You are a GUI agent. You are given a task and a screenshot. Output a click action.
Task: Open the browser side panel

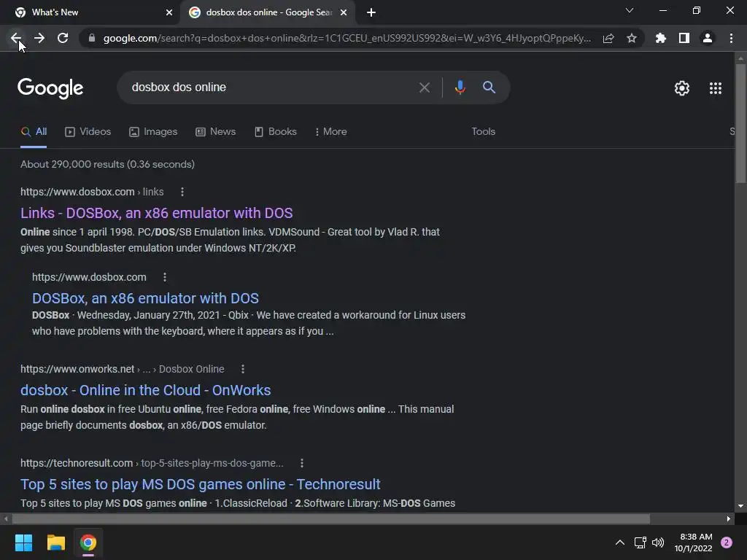(684, 38)
